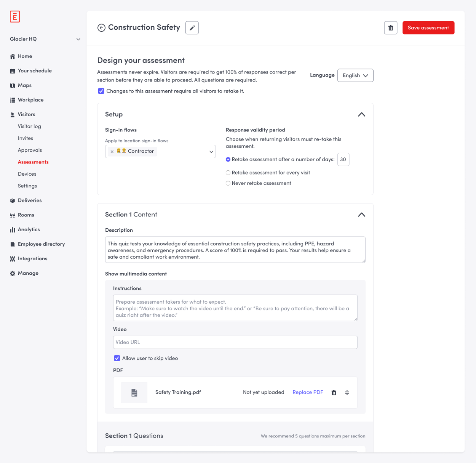Click the Integrations icon in sidebar
The image size is (476, 463).
(13, 259)
